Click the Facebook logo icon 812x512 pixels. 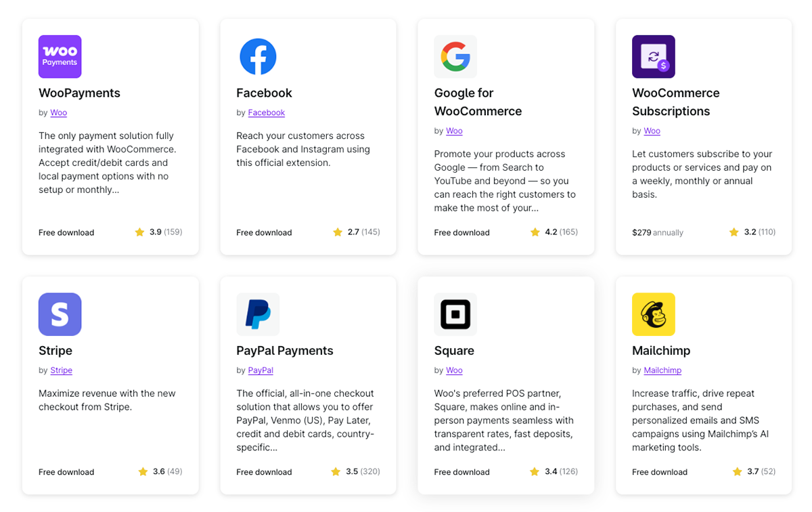(x=258, y=57)
